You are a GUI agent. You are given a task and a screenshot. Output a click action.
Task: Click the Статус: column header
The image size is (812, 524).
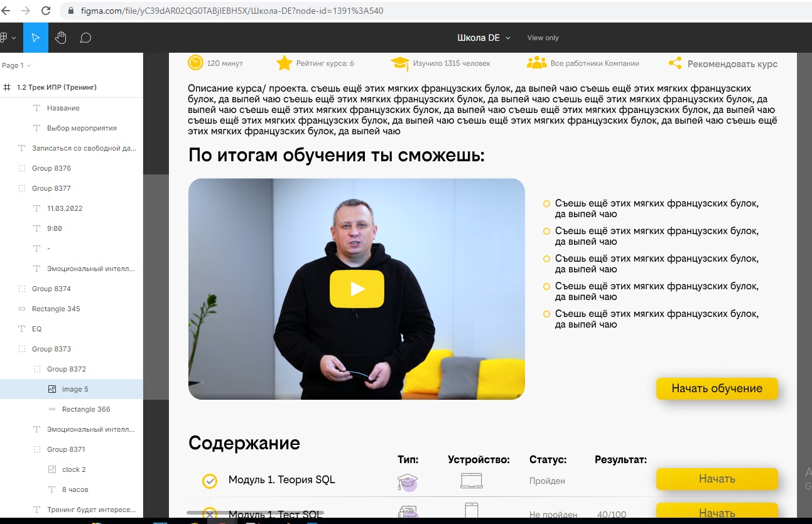[x=548, y=460]
